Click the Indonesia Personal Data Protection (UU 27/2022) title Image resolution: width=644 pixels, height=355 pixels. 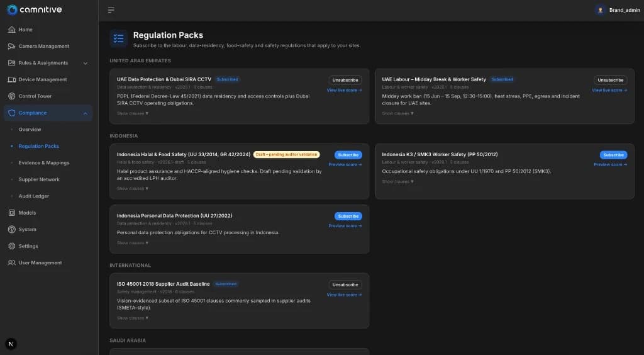[175, 216]
